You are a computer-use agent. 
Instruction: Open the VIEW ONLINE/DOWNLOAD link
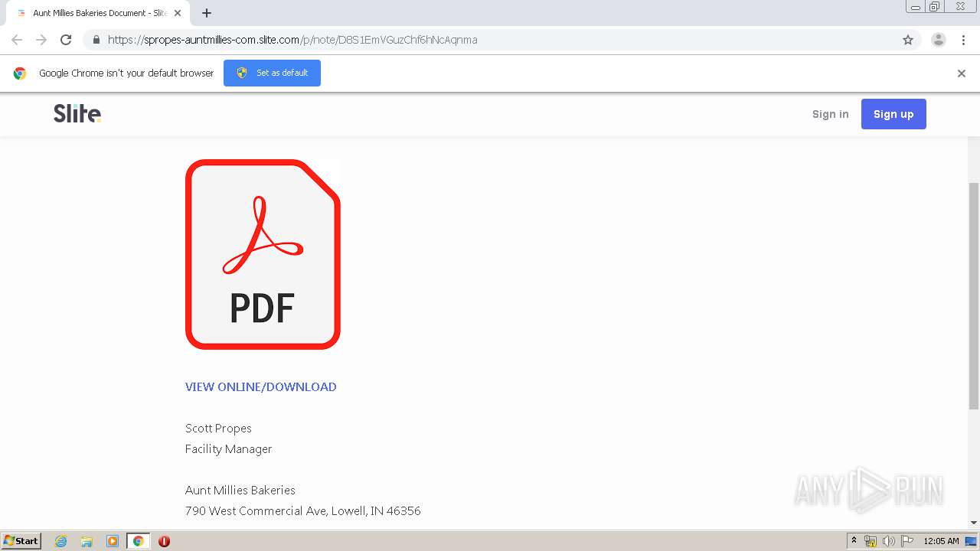261,386
